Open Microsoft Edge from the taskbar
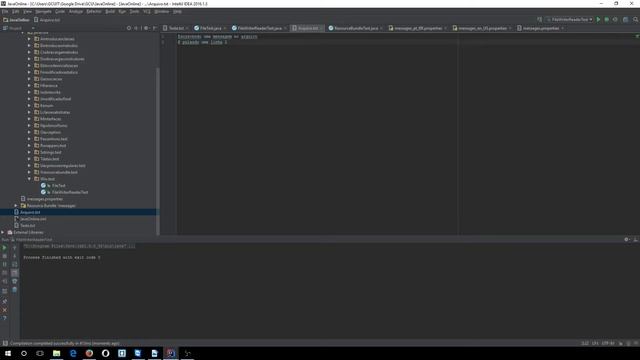640x360 pixels. click(73, 353)
